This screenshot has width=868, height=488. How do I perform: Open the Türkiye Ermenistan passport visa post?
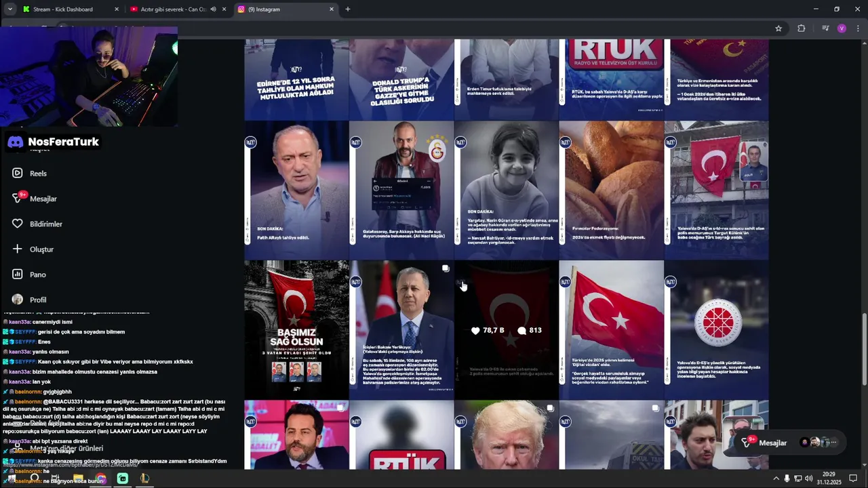click(717, 79)
